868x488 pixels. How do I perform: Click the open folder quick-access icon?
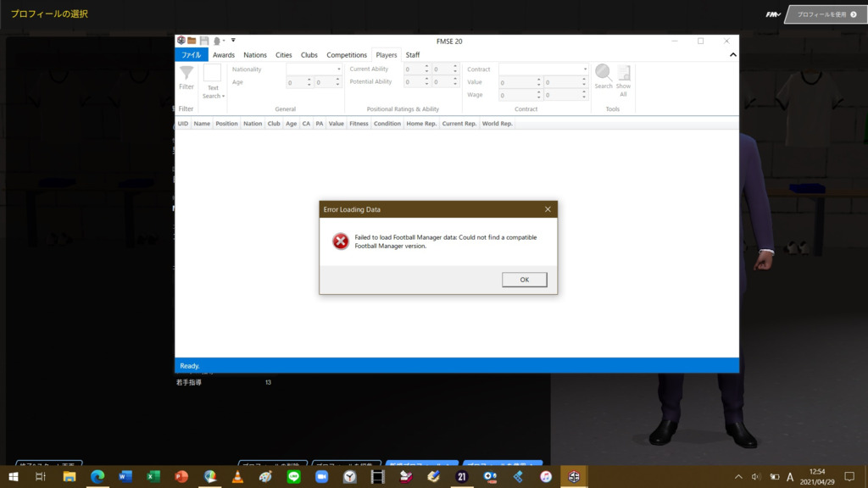[192, 41]
